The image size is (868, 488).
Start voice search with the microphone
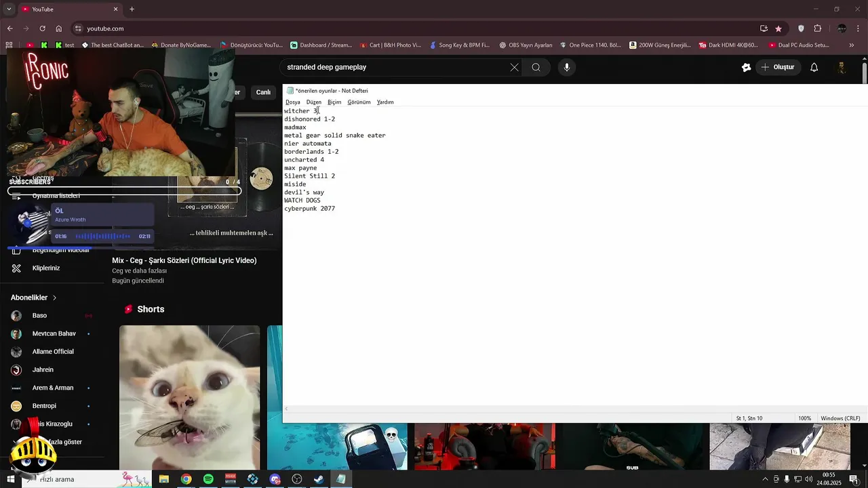click(567, 67)
